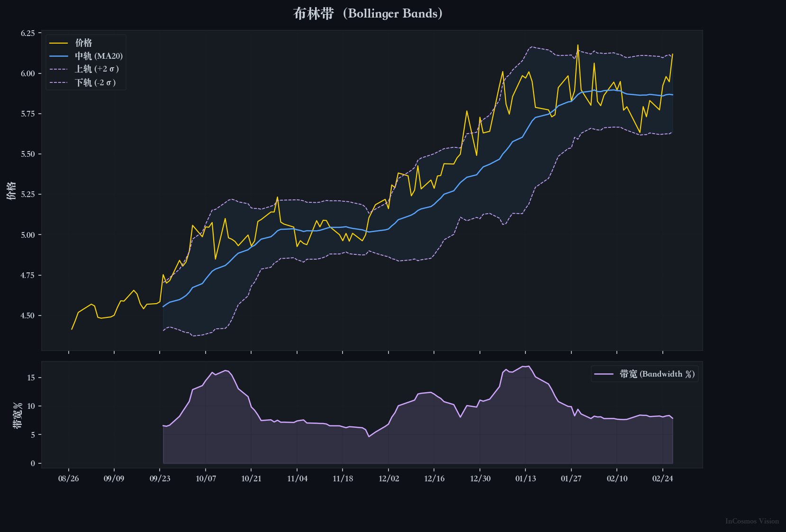Click the 12/02 date tick label
Viewport: 786px width, 532px height.
[x=388, y=478]
